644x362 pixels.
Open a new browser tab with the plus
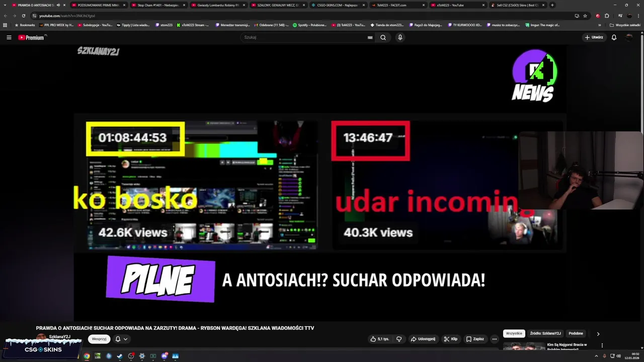(552, 5)
